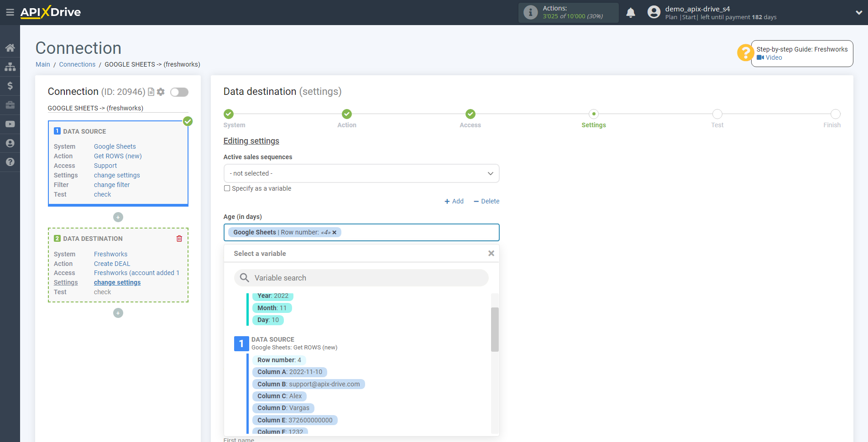
Task: Click the Delete link
Action: 486,201
